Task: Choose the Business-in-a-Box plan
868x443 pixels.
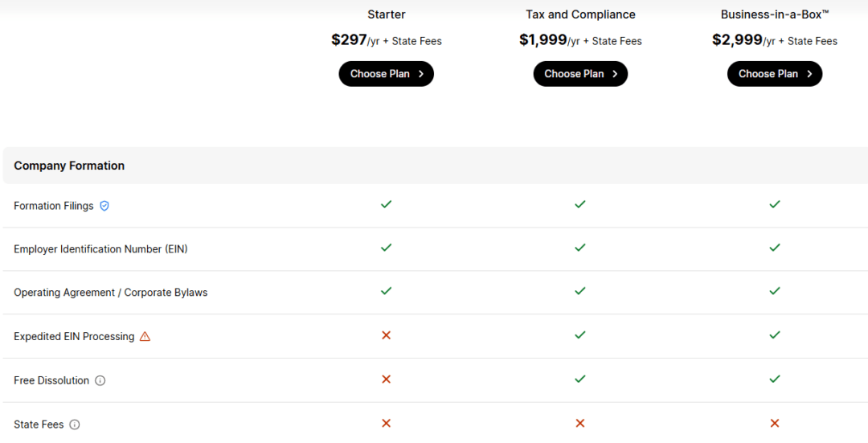Action: 775,74
